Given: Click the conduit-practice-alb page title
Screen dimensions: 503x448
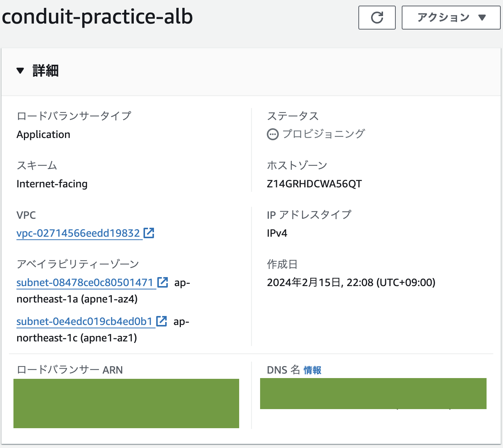Looking at the screenshot, I should [97, 17].
